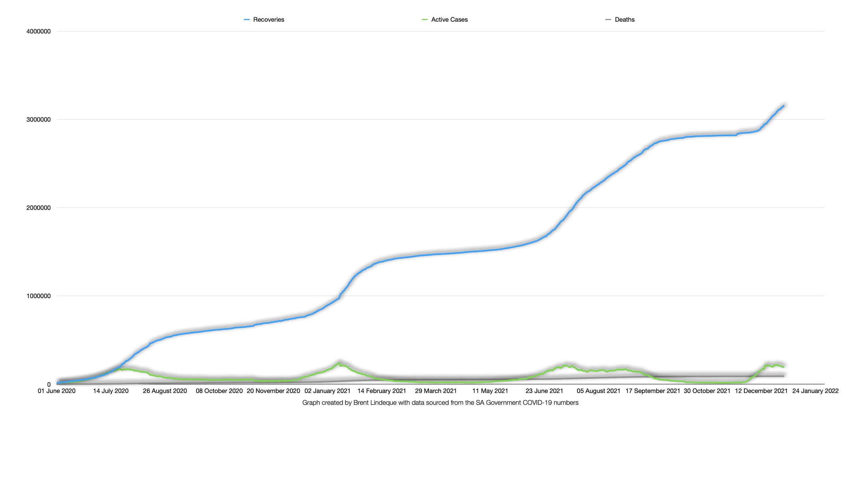Click the gray Deaths legend marker

pyautogui.click(x=608, y=20)
